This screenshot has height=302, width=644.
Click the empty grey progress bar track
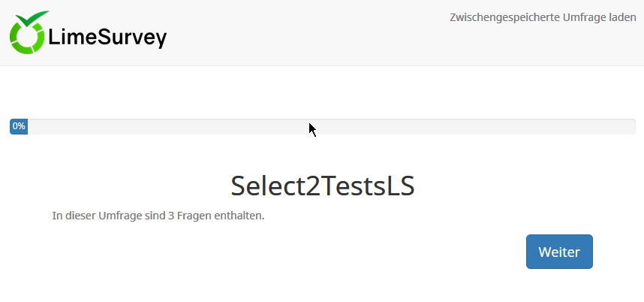(330, 126)
